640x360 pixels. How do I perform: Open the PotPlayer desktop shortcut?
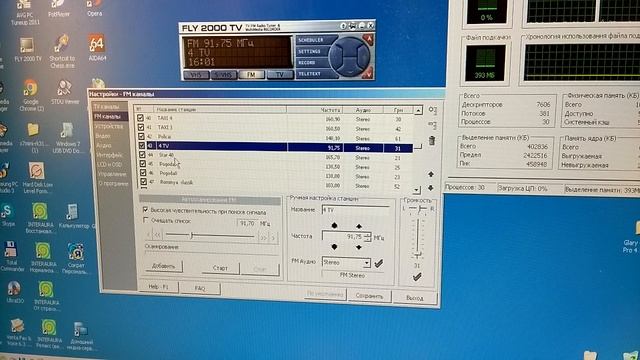point(59,7)
